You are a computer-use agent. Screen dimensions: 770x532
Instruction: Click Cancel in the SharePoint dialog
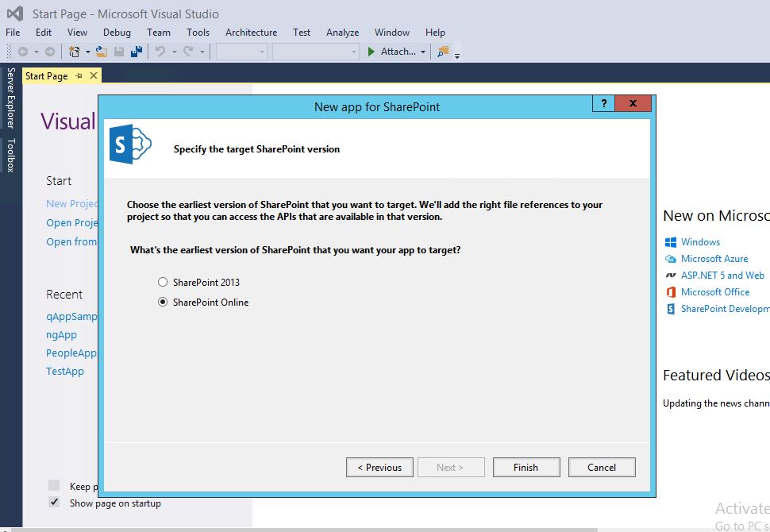click(x=602, y=467)
